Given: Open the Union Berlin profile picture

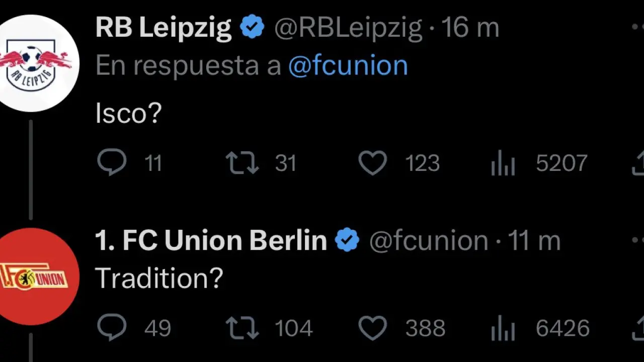Looking at the screenshot, I should coord(32,277).
